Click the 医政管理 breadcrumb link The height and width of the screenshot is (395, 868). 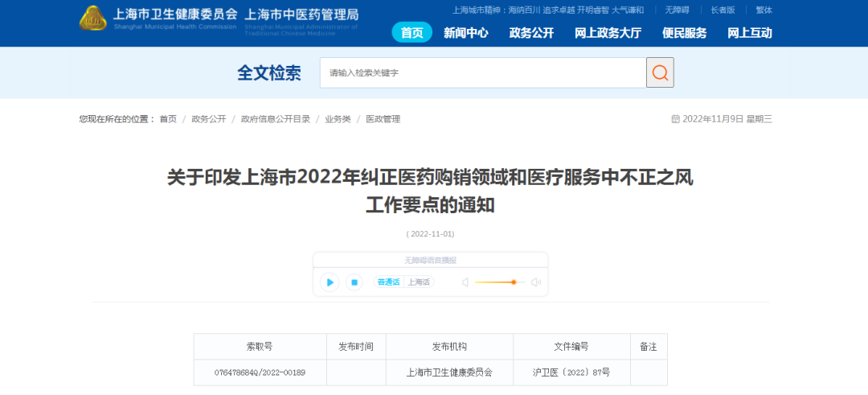point(383,119)
